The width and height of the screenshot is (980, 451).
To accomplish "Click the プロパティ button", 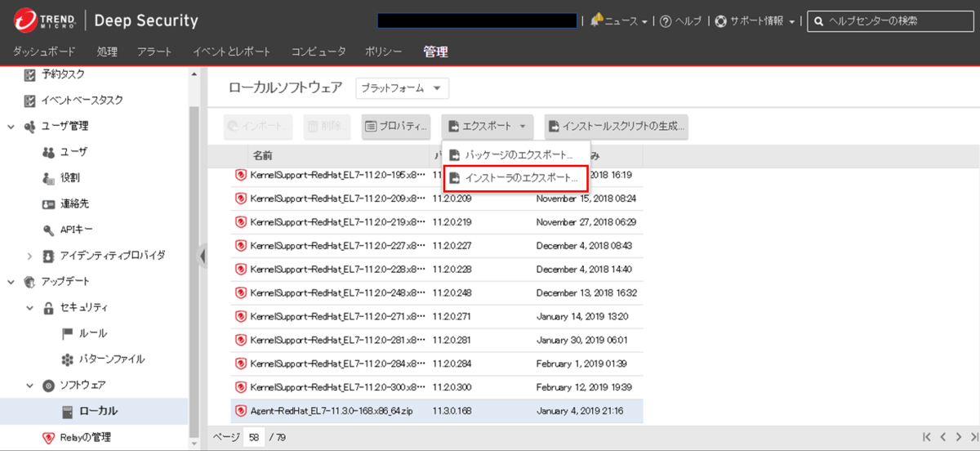I will 396,127.
